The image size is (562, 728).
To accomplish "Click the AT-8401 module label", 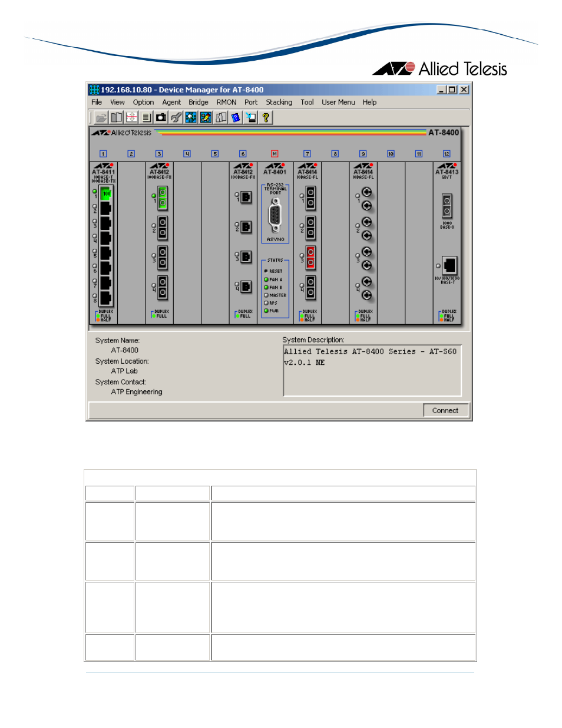I will 275,172.
